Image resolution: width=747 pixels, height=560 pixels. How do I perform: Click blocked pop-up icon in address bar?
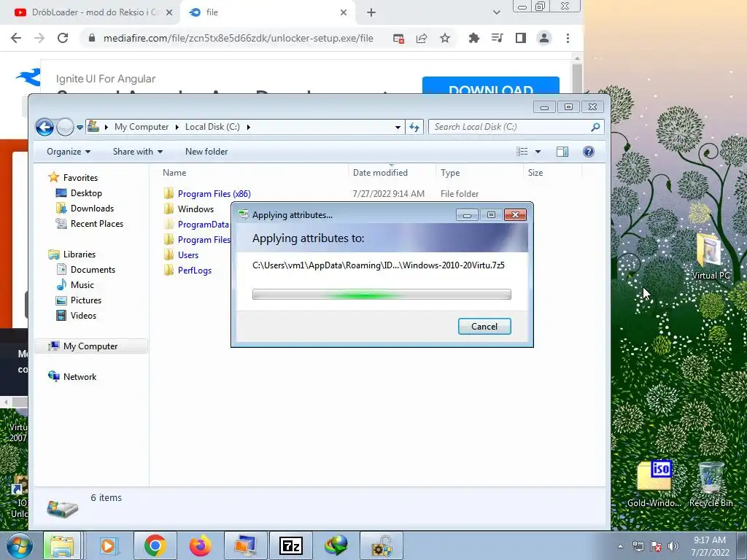coord(399,38)
